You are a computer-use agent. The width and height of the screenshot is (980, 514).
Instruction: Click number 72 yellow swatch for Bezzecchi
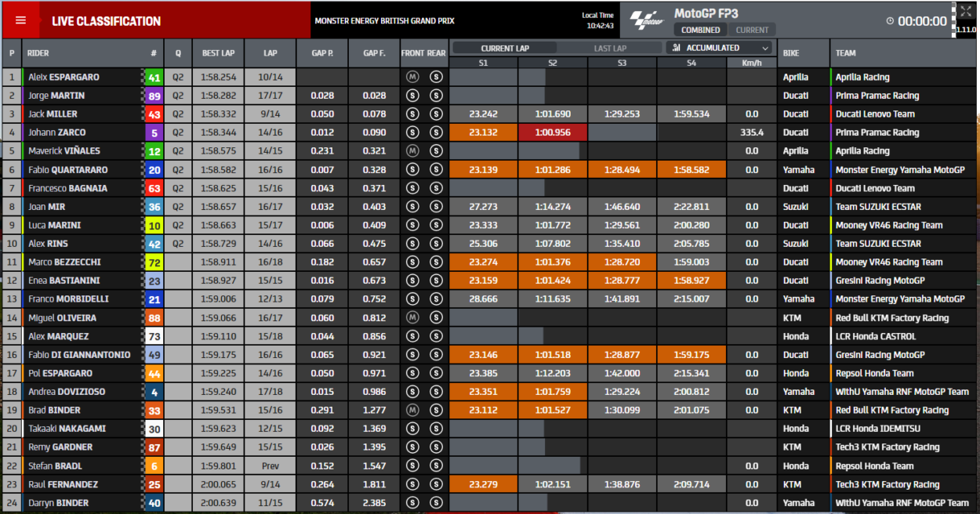pos(154,262)
